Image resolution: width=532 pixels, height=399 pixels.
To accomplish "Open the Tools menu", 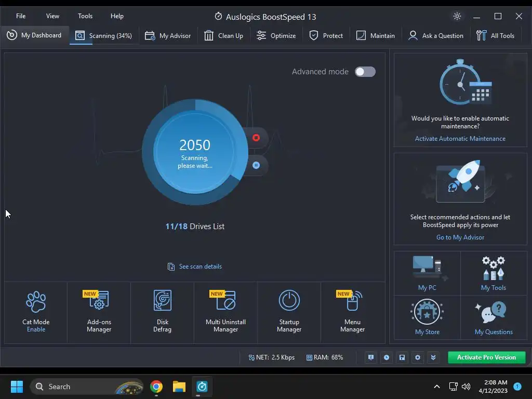I will 85,16.
